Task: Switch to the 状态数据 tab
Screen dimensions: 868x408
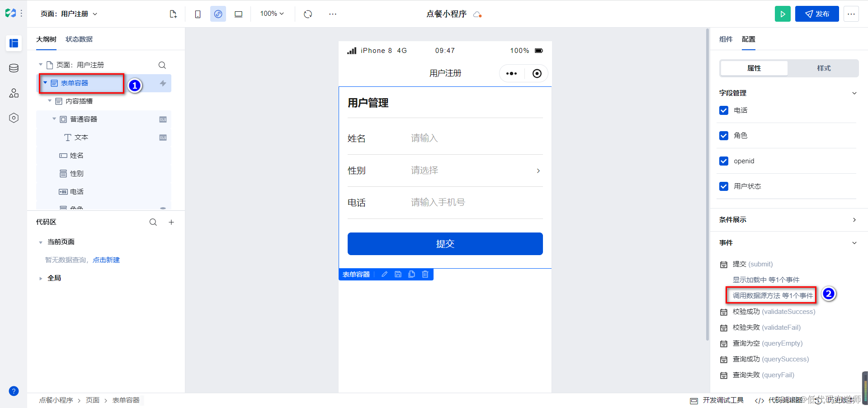Action: coord(79,39)
